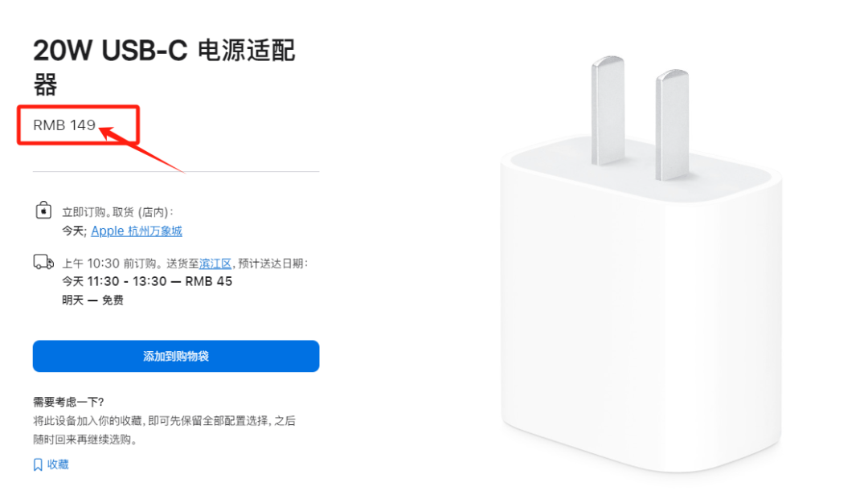Click the Apple shopping bag pickup icon
The width and height of the screenshot is (868, 503).
point(43,211)
